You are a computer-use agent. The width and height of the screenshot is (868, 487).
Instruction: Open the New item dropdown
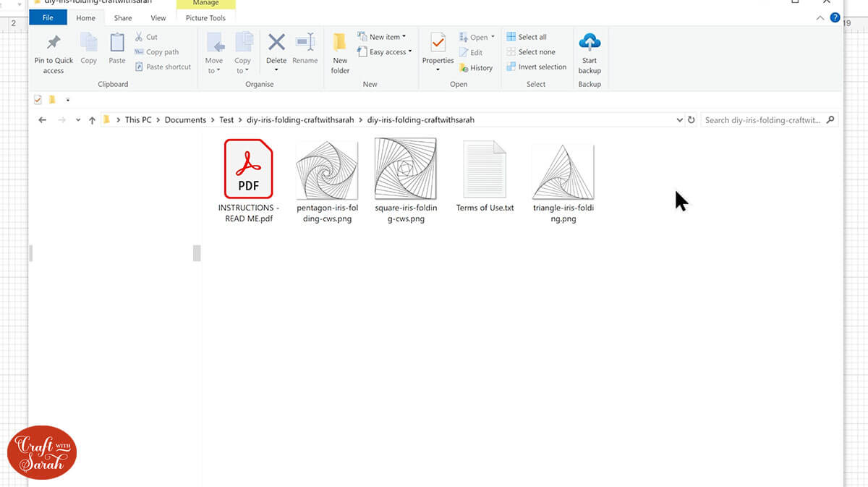click(x=382, y=37)
